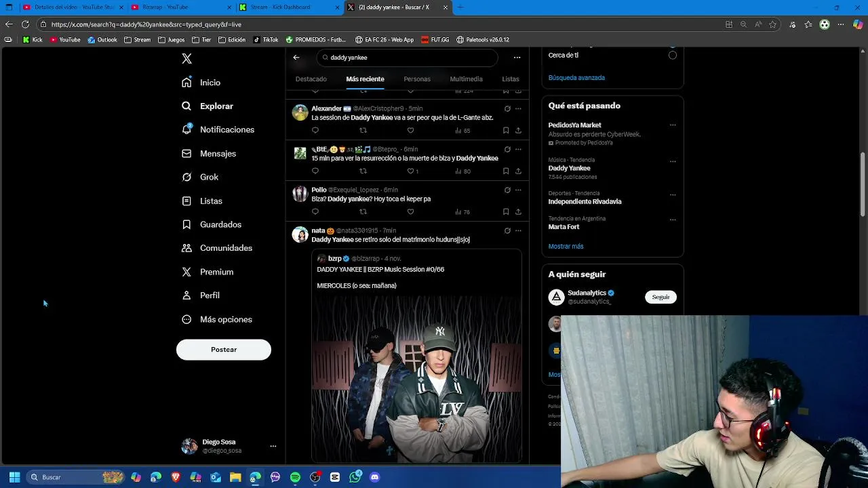This screenshot has height=488, width=868.
Task: Open WhatsApp from the taskbar
Action: pos(355,477)
